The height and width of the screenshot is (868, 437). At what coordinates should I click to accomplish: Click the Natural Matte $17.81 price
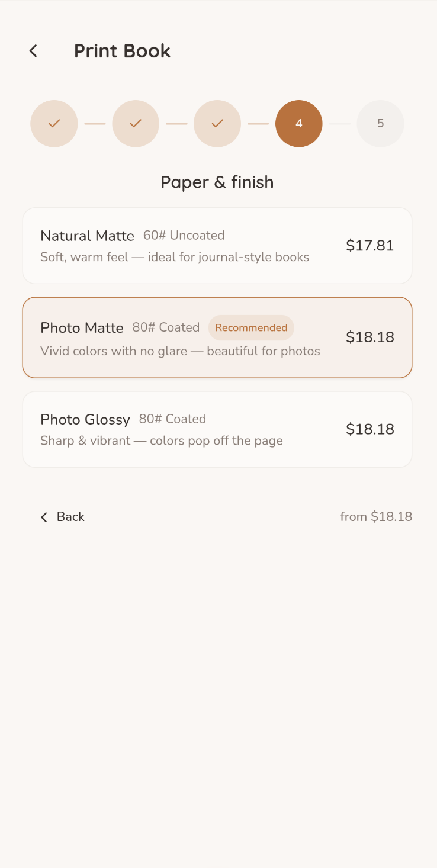(x=370, y=246)
